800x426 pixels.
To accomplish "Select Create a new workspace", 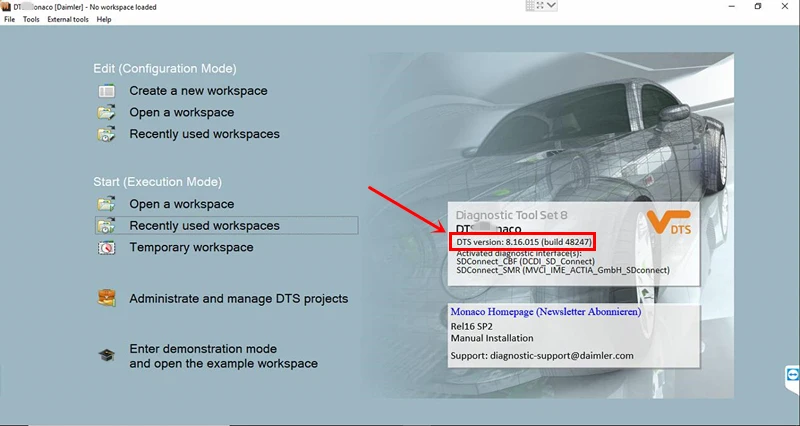I will coord(198,91).
